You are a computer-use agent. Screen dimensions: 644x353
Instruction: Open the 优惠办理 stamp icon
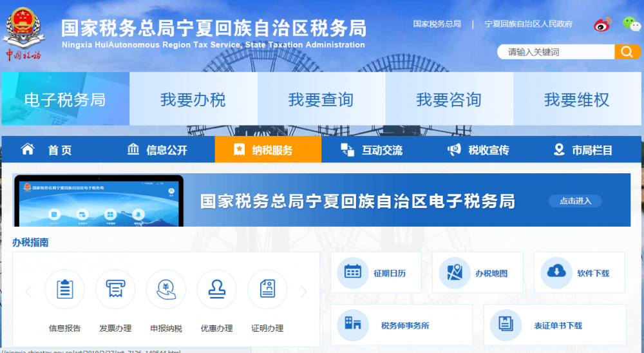pos(216,289)
